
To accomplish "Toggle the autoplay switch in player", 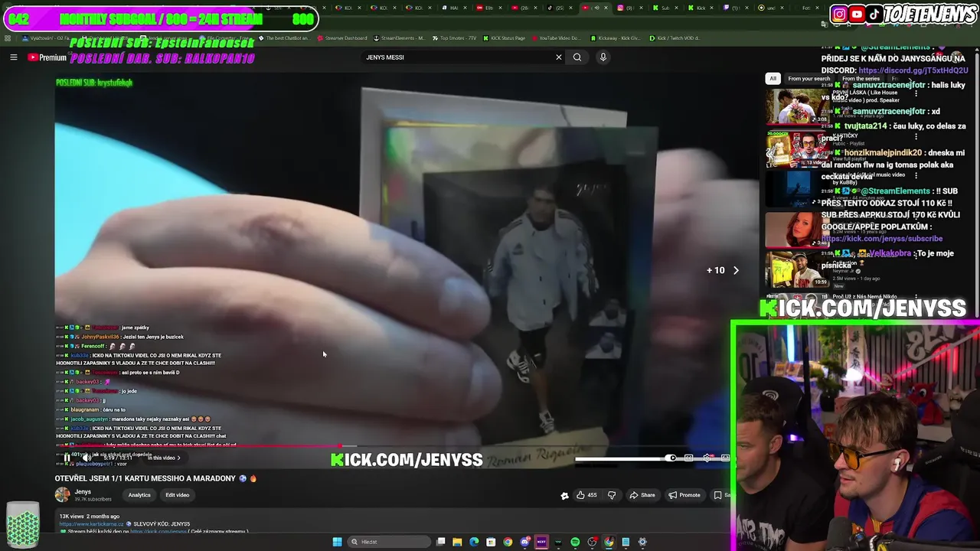I will tap(671, 458).
